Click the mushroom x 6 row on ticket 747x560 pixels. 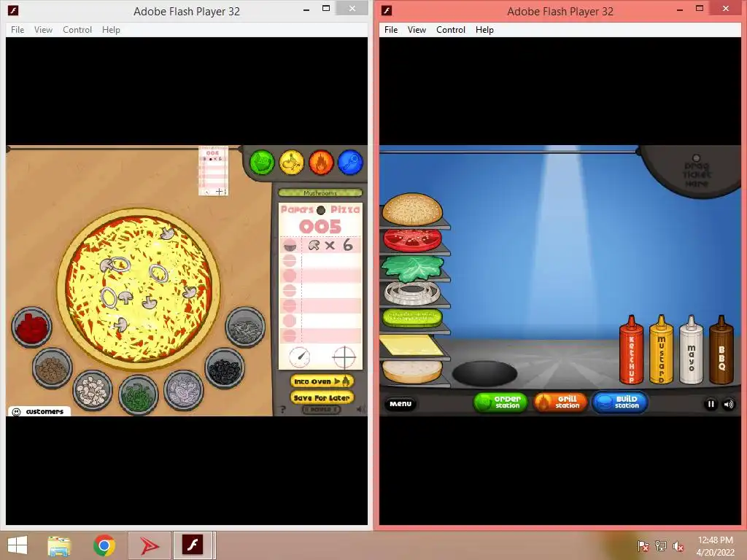tap(321, 245)
